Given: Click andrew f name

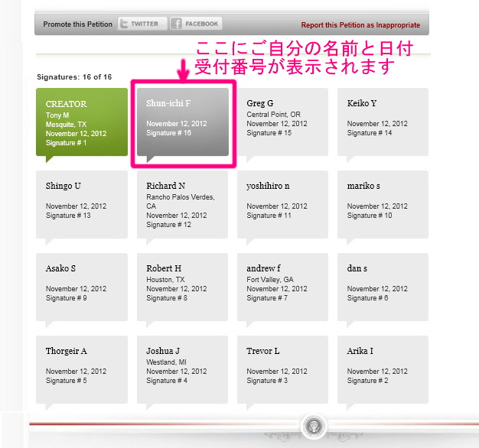Looking at the screenshot, I should click(263, 268).
